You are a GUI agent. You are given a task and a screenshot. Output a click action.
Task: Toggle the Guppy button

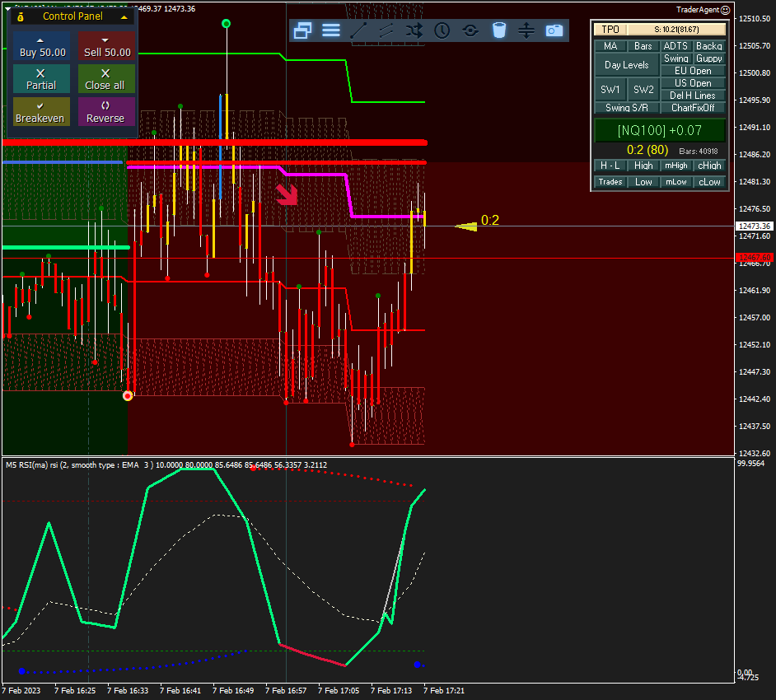point(709,58)
